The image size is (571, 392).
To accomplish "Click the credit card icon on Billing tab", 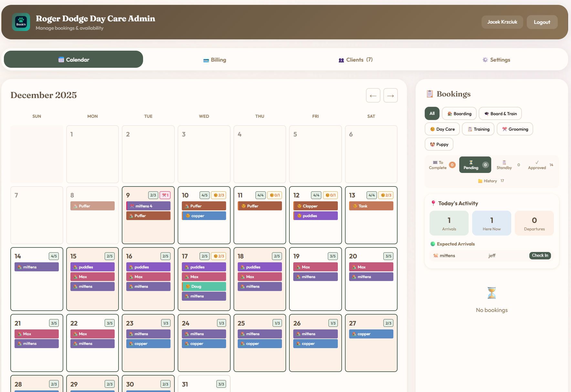I will [206, 60].
